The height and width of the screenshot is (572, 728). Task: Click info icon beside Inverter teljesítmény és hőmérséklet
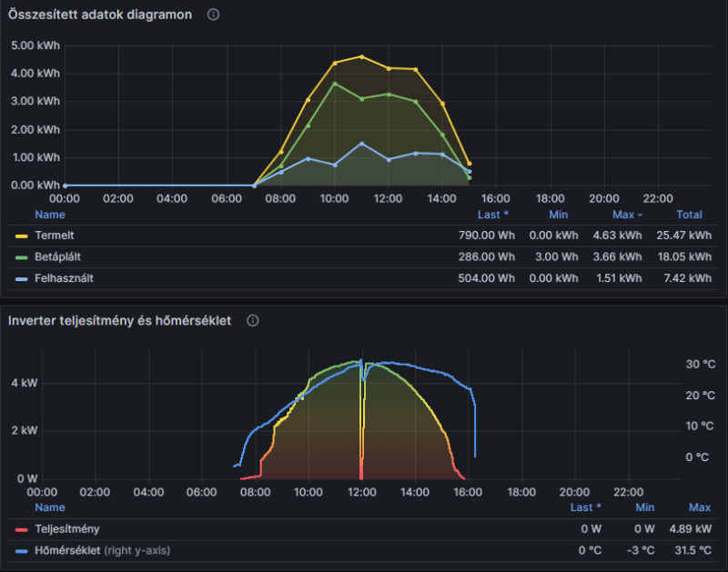pyautogui.click(x=253, y=321)
